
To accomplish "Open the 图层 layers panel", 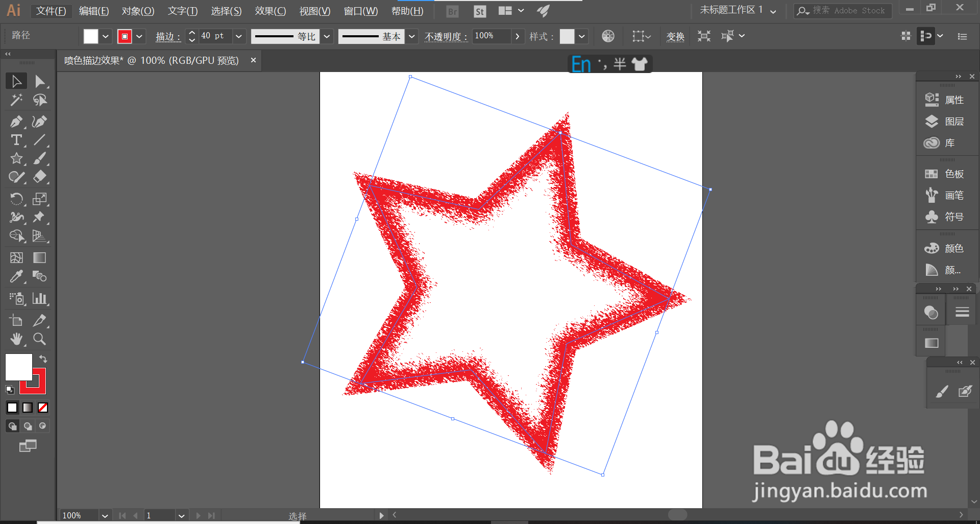I will (945, 121).
